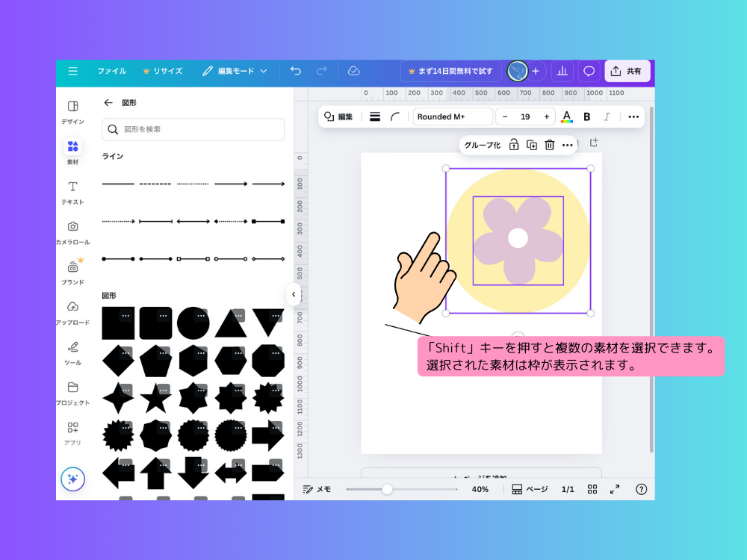Toggle the lock on selected elements
The width and height of the screenshot is (747, 560).
coord(514,145)
